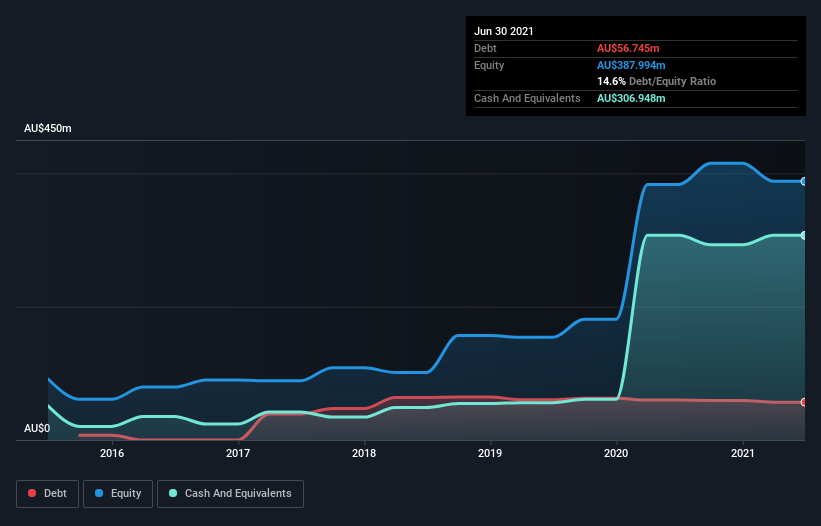This screenshot has width=821, height=526.
Task: Click the 2016 x-axis label
Action: coord(112,453)
